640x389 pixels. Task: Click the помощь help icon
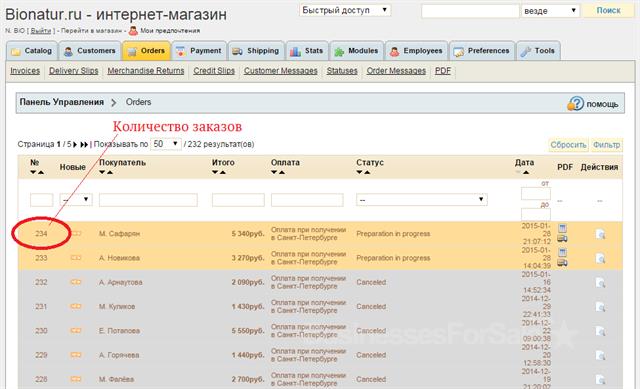point(576,103)
